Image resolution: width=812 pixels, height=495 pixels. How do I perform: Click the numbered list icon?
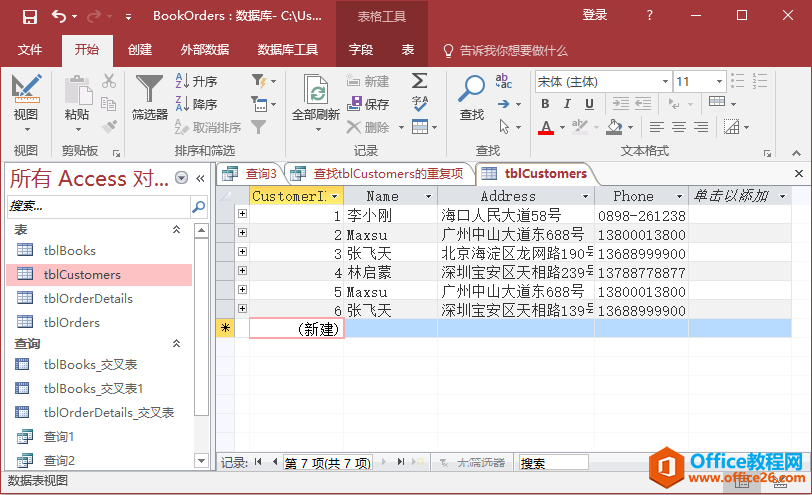pyautogui.click(x=760, y=81)
